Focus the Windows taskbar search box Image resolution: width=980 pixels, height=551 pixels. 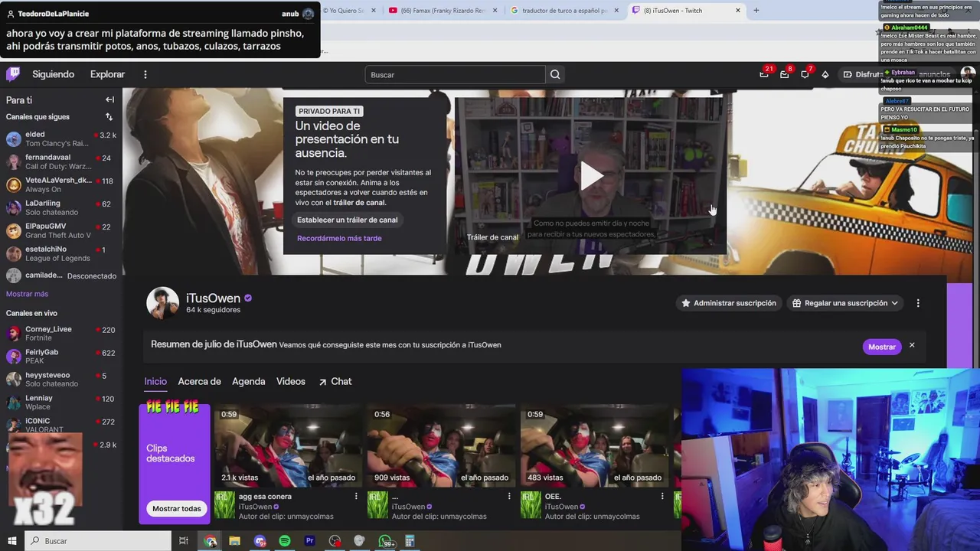pyautogui.click(x=98, y=541)
